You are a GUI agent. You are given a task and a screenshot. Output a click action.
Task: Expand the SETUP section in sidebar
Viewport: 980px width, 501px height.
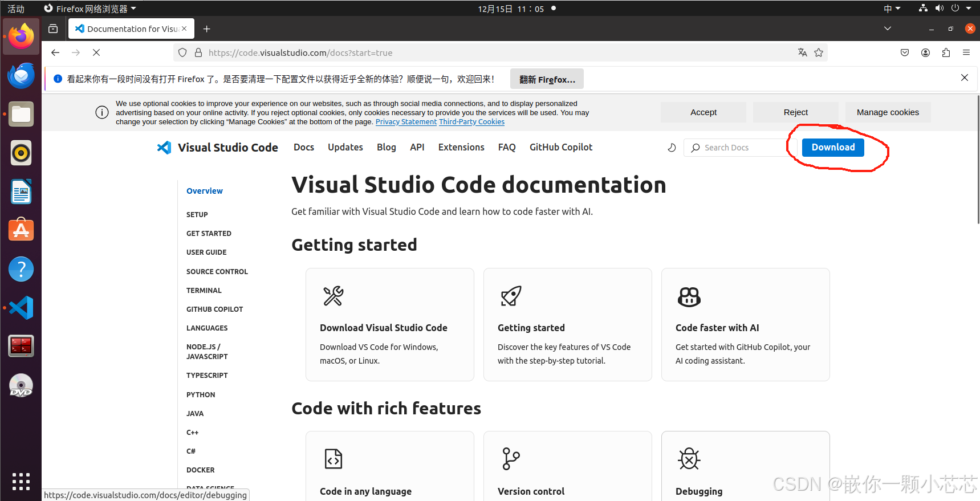click(x=197, y=215)
